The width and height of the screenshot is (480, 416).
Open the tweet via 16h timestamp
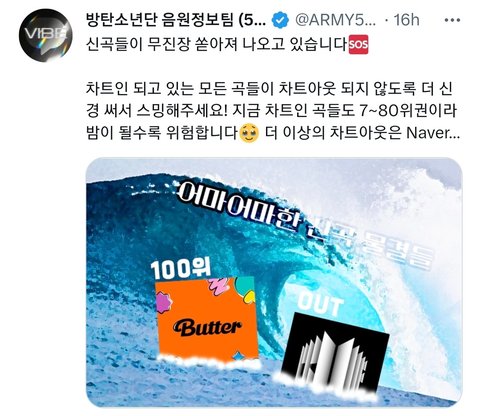pos(406,20)
